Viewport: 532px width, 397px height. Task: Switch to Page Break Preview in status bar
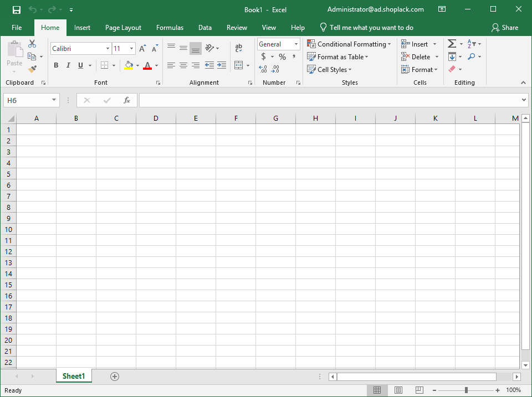(x=420, y=390)
